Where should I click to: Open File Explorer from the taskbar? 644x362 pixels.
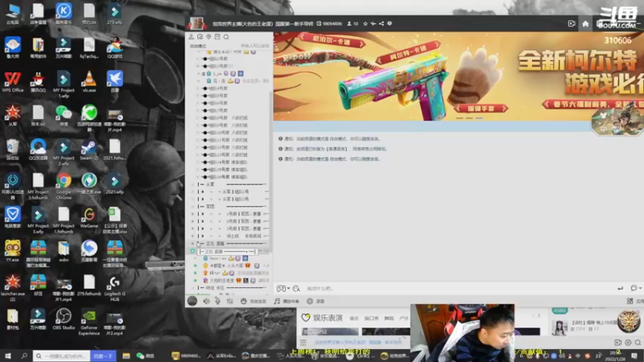tap(126, 356)
